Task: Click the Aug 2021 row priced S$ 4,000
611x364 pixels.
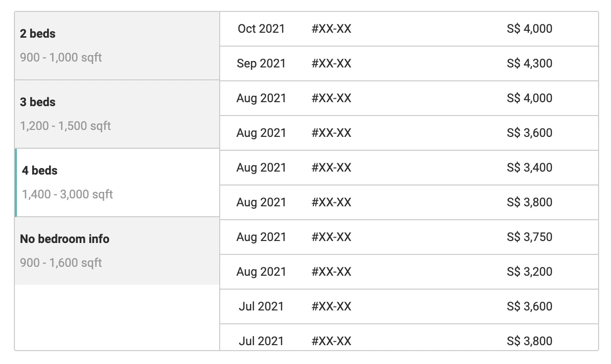Action: (261, 98)
